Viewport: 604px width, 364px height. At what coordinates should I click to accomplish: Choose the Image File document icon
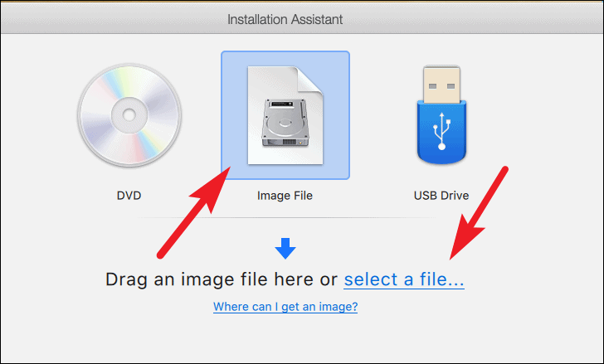pyautogui.click(x=285, y=115)
